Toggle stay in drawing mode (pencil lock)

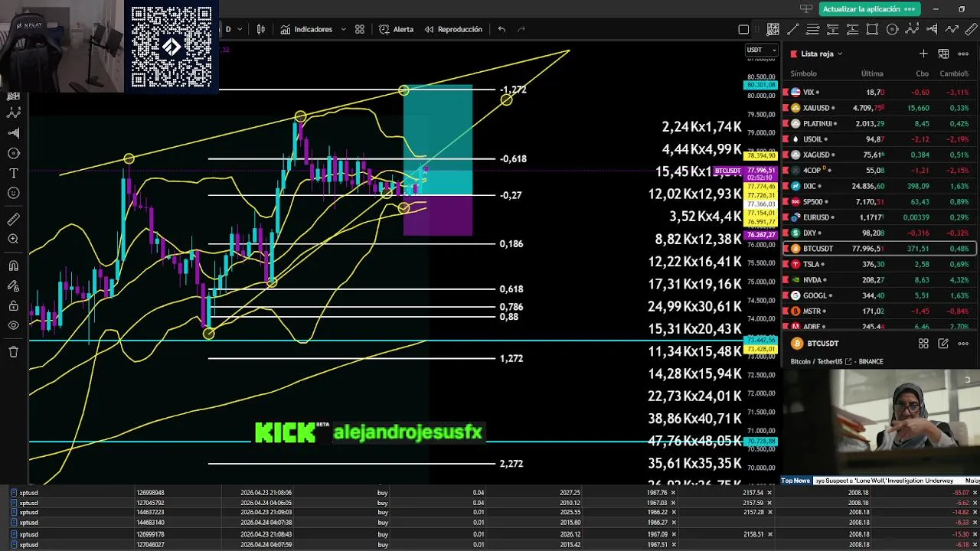coord(13,286)
